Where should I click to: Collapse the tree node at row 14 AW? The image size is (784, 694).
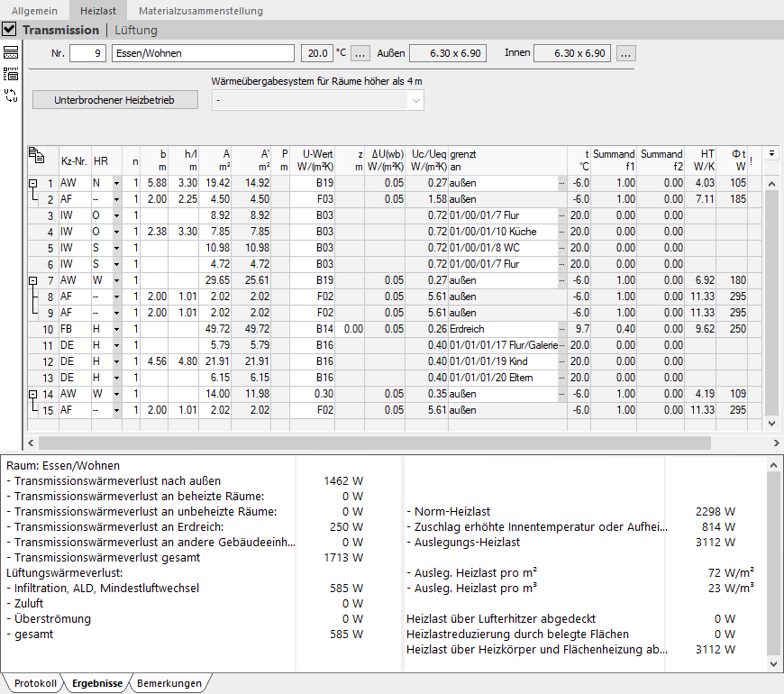click(33, 395)
